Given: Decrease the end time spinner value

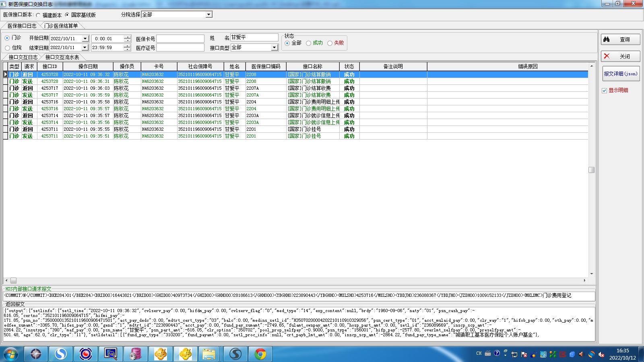Looking at the screenshot, I should (128, 49).
